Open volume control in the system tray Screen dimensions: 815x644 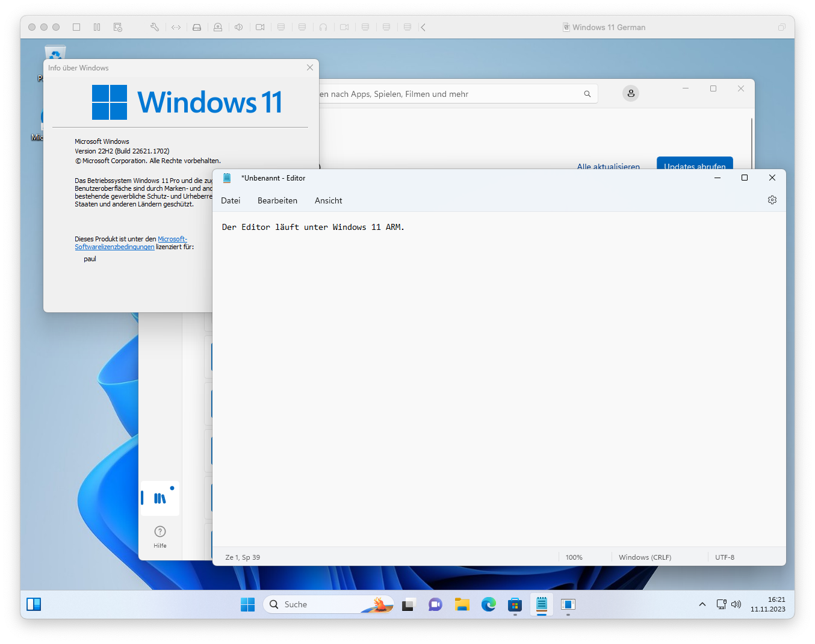pos(736,604)
